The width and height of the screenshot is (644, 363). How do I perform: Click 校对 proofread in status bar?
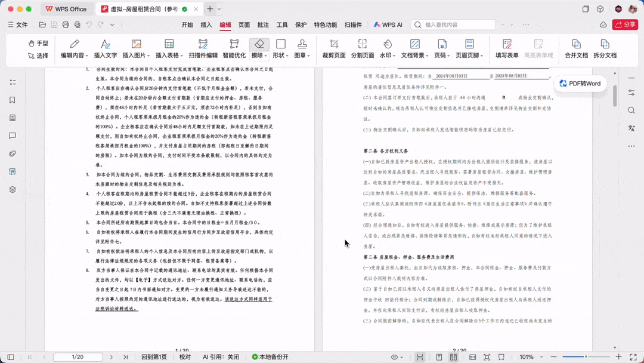click(185, 357)
